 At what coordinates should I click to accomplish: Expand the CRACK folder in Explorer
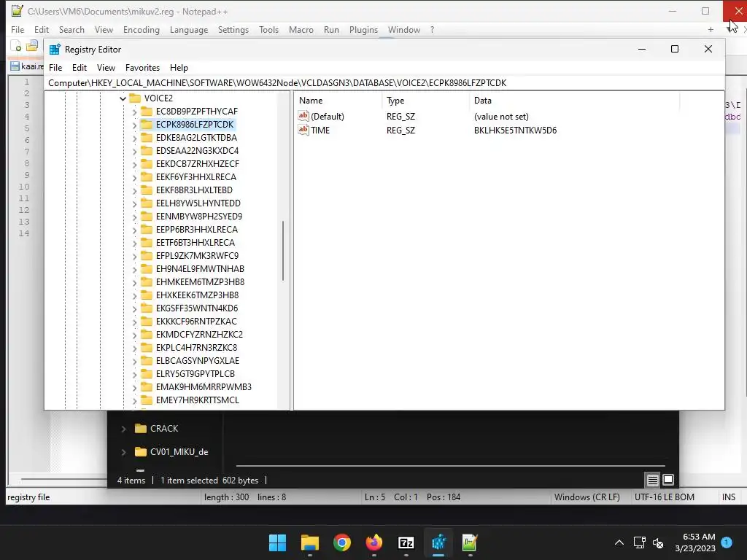[x=123, y=429]
